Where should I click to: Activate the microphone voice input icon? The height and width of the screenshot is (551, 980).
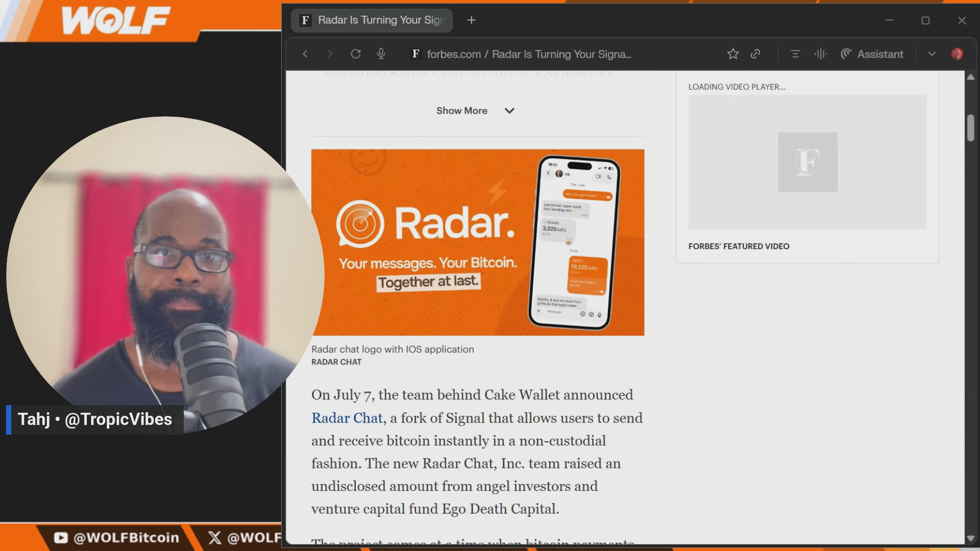pyautogui.click(x=381, y=54)
